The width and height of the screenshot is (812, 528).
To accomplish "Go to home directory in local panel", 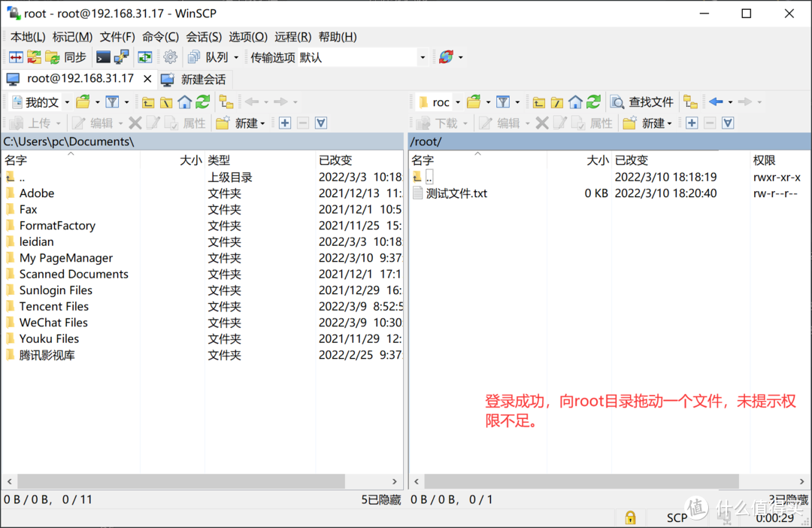I will [184, 102].
